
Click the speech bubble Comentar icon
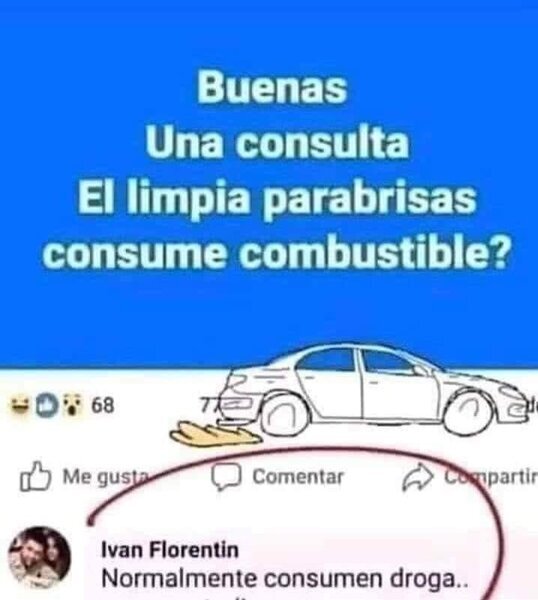click(x=226, y=477)
